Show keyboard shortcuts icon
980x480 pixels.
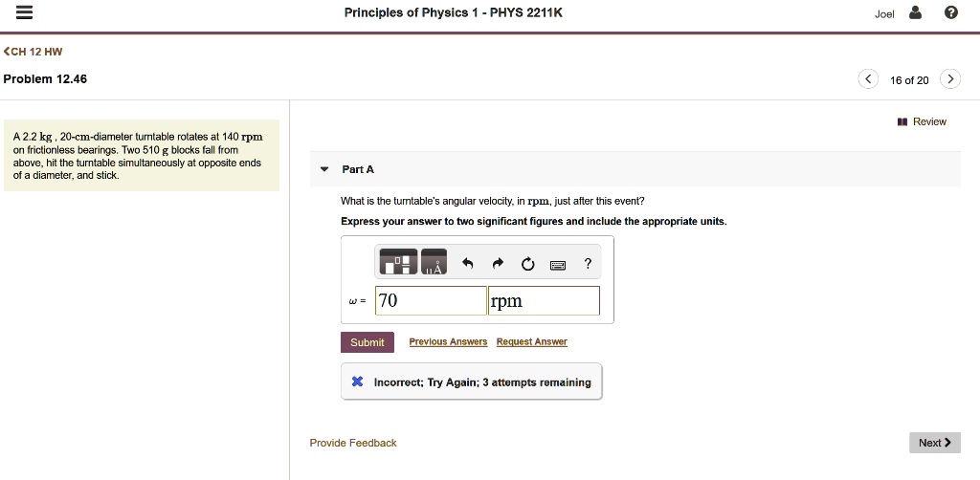(x=558, y=265)
